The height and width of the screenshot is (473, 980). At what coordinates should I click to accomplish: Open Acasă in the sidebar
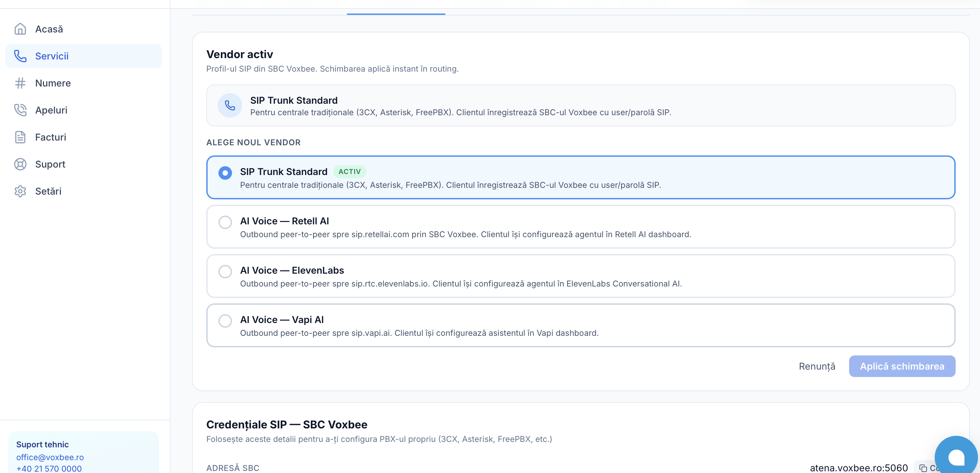(x=83, y=29)
